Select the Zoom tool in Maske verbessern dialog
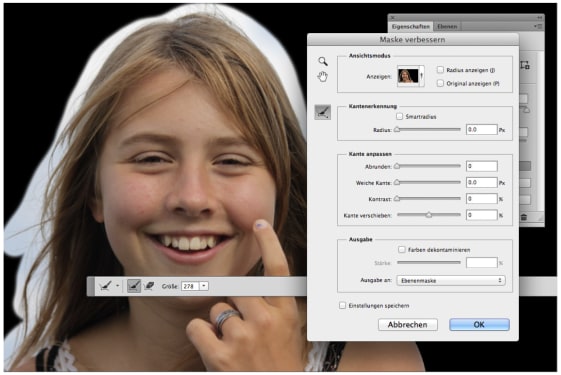 pyautogui.click(x=323, y=61)
